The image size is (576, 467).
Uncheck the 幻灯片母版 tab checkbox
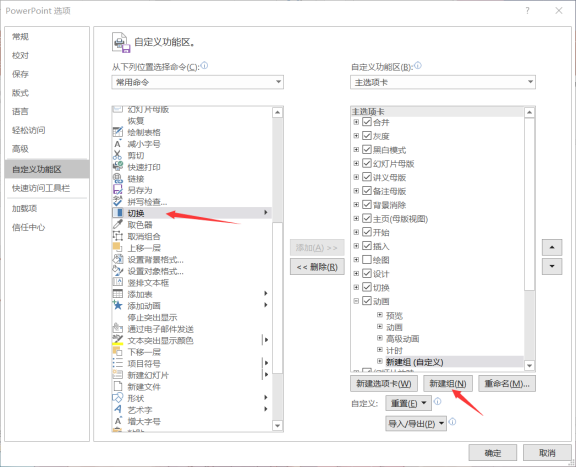tap(367, 164)
